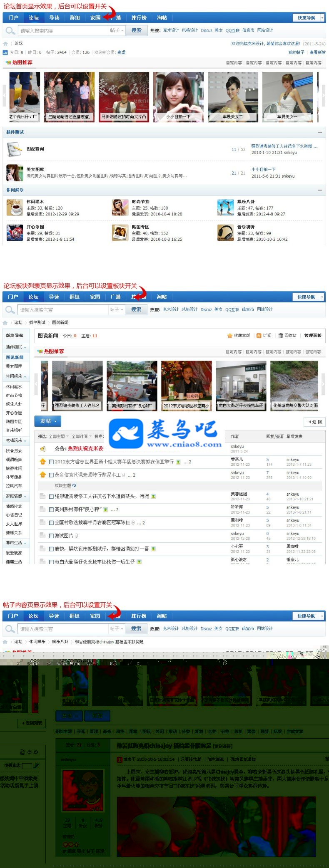This screenshot has height=868, width=329.
Task: Open the 图说新闻 board icon in the 插件测试 section
Action: (14, 149)
